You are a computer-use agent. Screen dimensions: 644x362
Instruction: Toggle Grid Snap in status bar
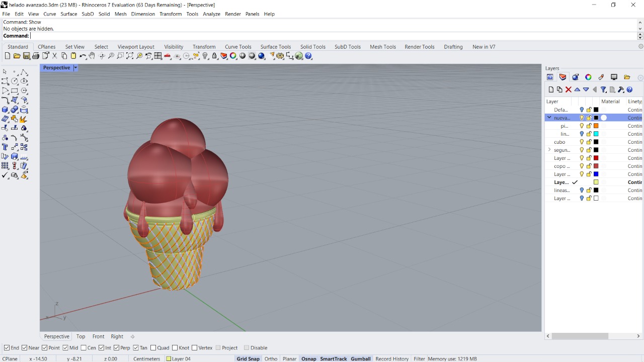tap(248, 359)
